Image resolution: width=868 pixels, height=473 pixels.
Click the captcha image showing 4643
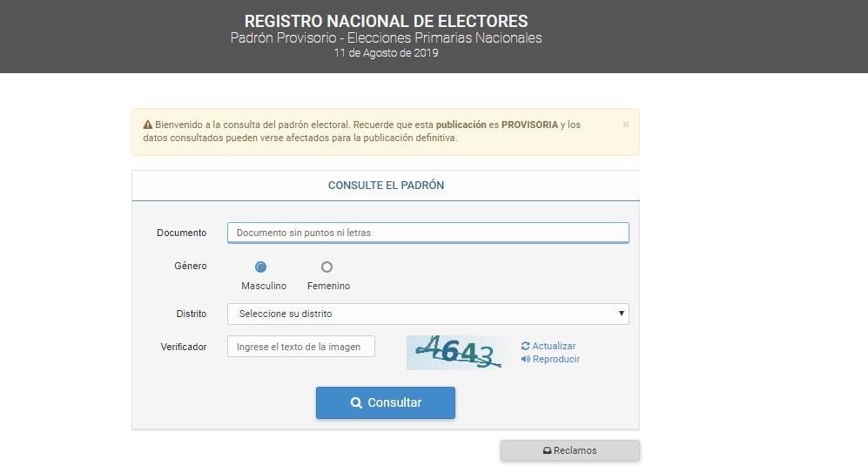click(x=458, y=353)
